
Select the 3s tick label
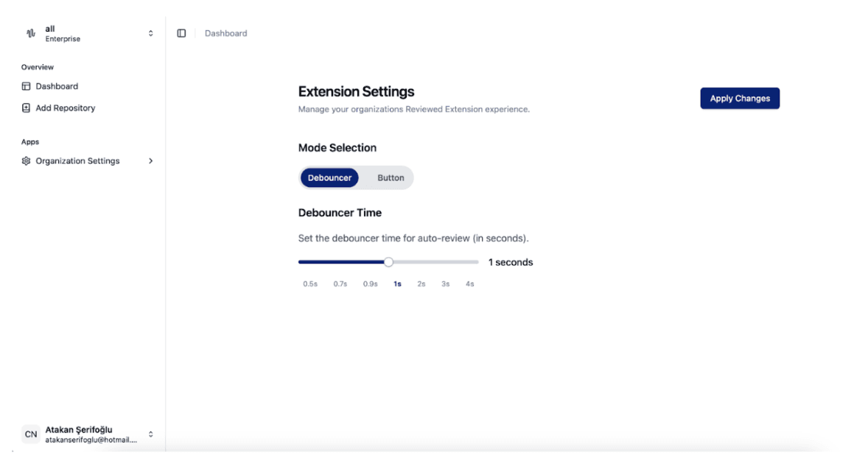click(446, 284)
